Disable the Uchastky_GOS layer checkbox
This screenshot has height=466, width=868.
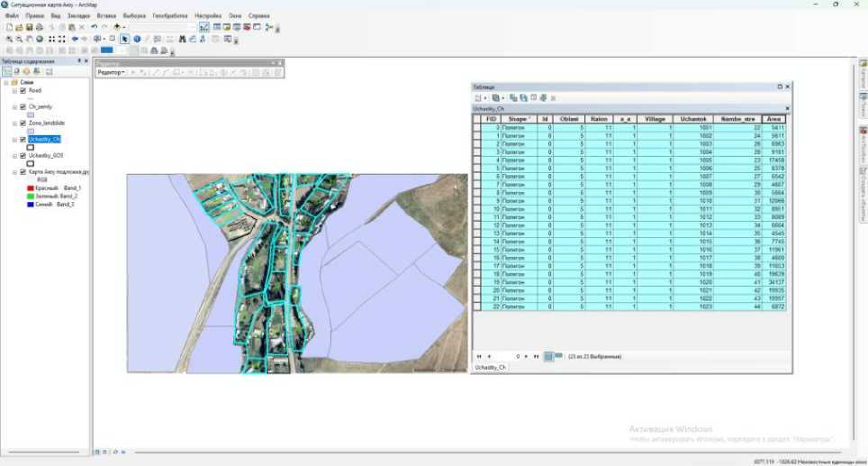pos(23,155)
